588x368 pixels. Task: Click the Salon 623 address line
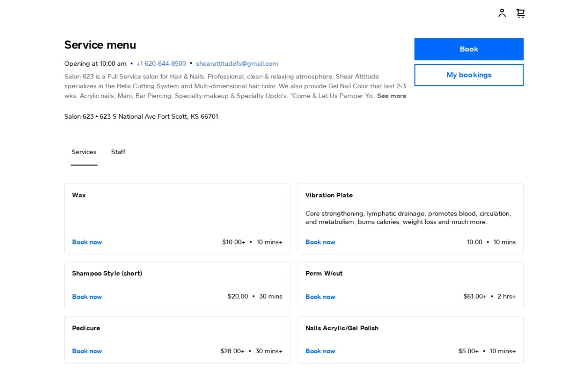click(141, 117)
